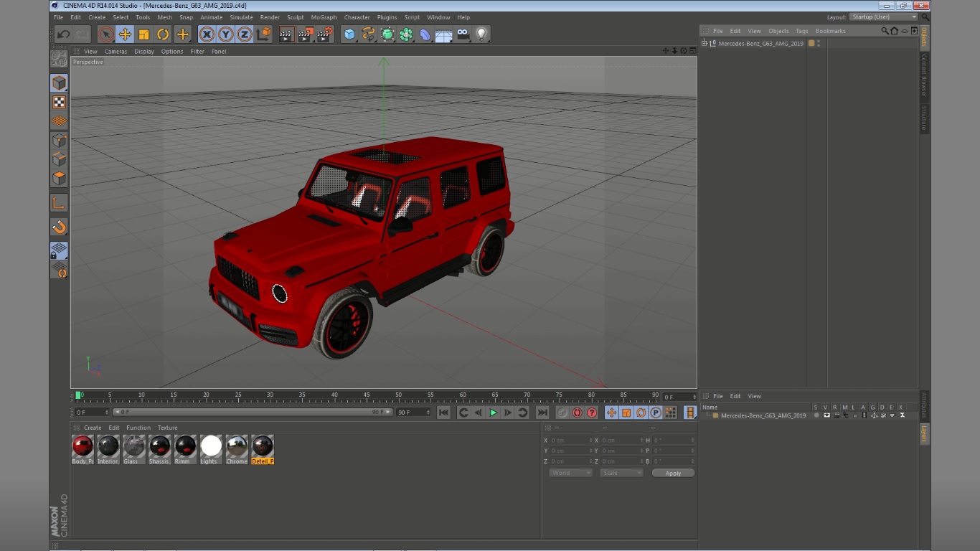Toggle X axis lock
Screen dimensions: 980x551
[x=207, y=34]
